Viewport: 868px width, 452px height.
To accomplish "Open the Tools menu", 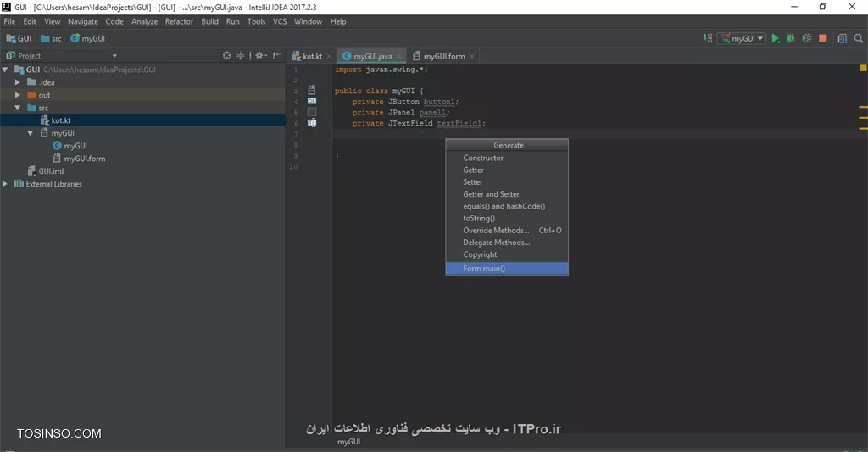I will (x=256, y=21).
